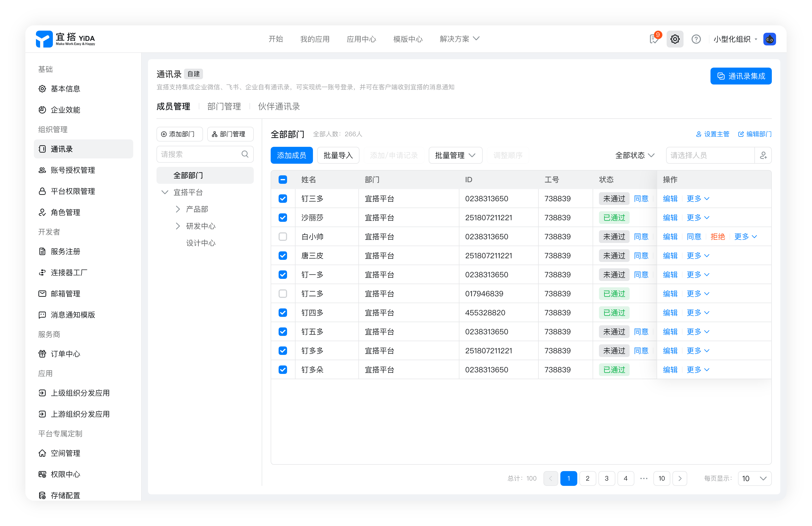Switch to the 部门管理 tab
812x526 pixels.
pyautogui.click(x=224, y=106)
